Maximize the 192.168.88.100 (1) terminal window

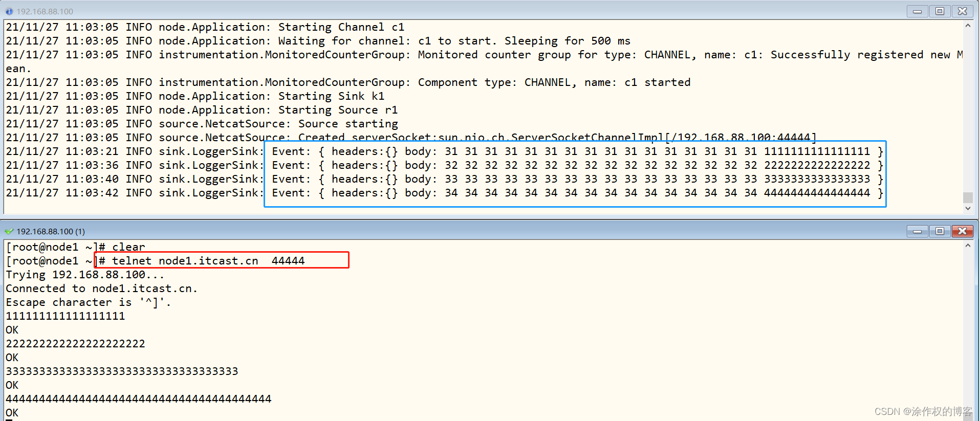pos(940,231)
